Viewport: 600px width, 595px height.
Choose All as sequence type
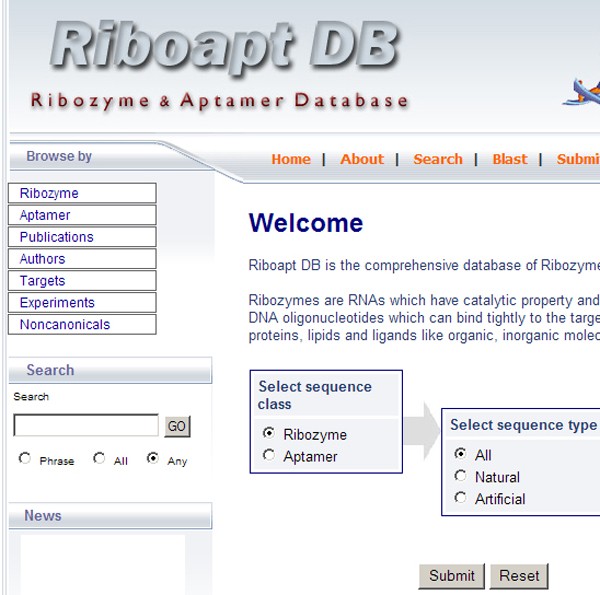pos(460,453)
